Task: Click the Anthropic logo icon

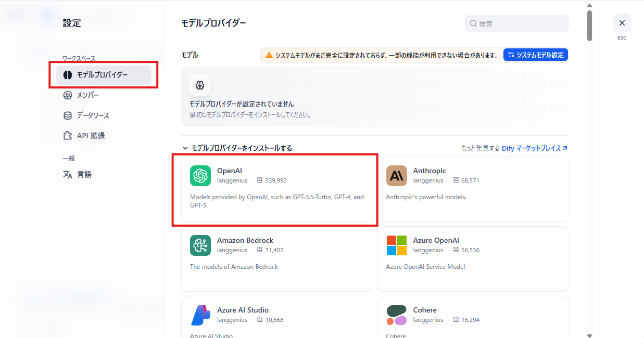Action: pos(397,176)
